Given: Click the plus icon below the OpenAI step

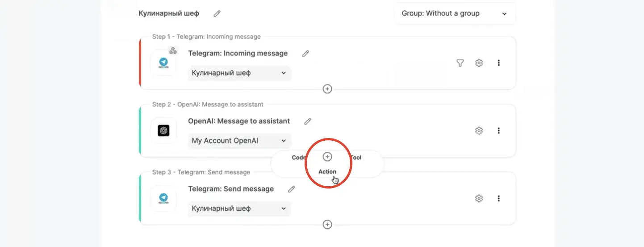Looking at the screenshot, I should pyautogui.click(x=327, y=157).
